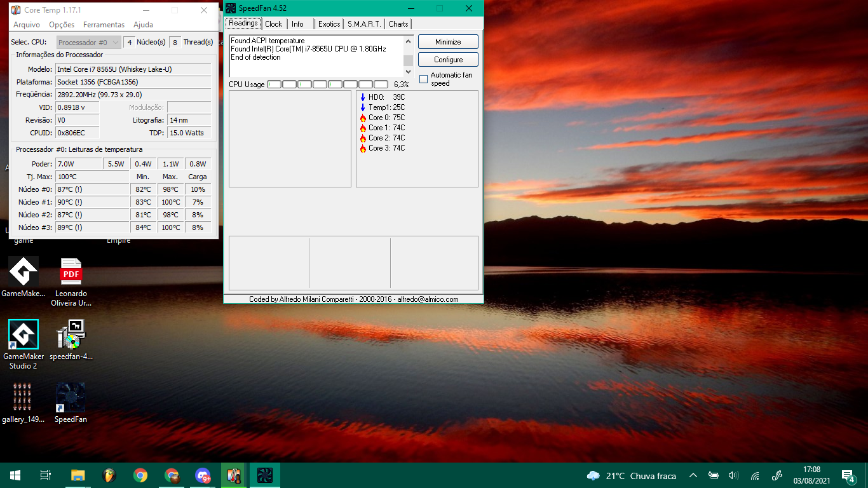This screenshot has height=488, width=868.
Task: Open the Ferramentas menu in Core Temp
Action: [104, 25]
